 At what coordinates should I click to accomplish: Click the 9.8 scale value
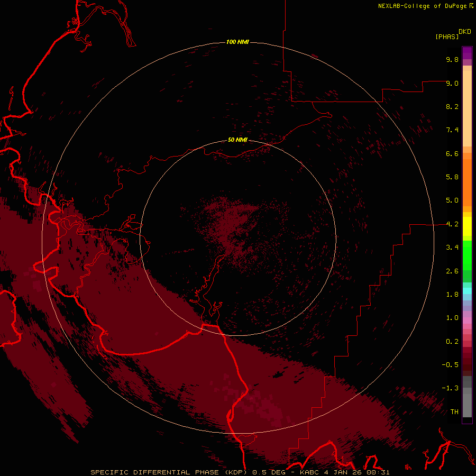[x=452, y=59]
